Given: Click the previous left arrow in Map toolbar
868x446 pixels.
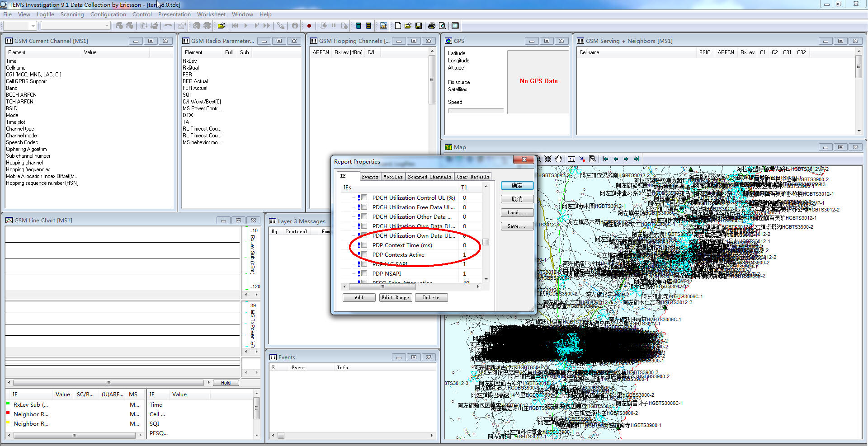Looking at the screenshot, I should tap(616, 159).
